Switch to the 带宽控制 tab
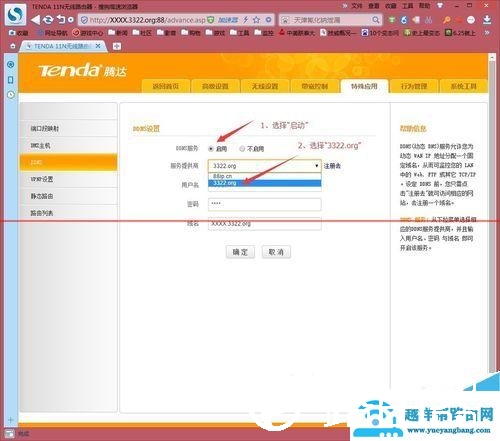The height and width of the screenshot is (441, 500). [x=315, y=86]
